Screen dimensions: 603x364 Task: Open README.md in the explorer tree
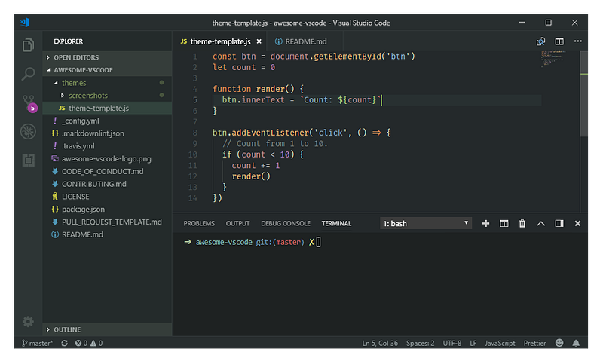107,234
